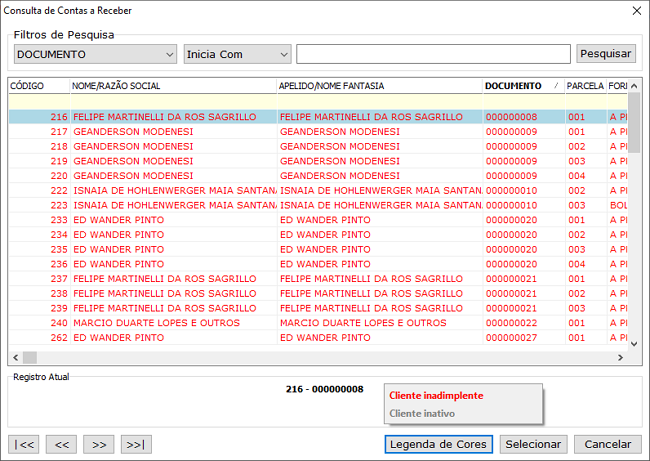Go to next record using >> button
The height and width of the screenshot is (461, 650).
coord(98,444)
